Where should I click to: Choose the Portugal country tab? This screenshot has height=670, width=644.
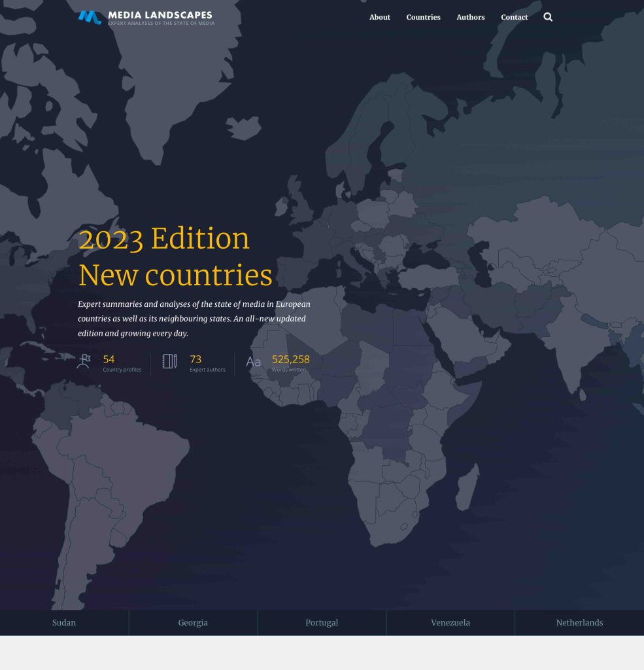(322, 622)
